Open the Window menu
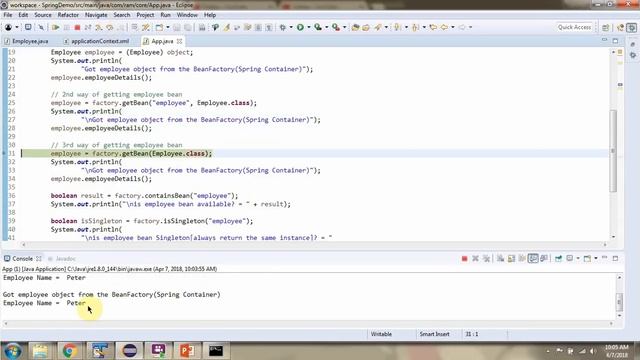 tap(187, 15)
